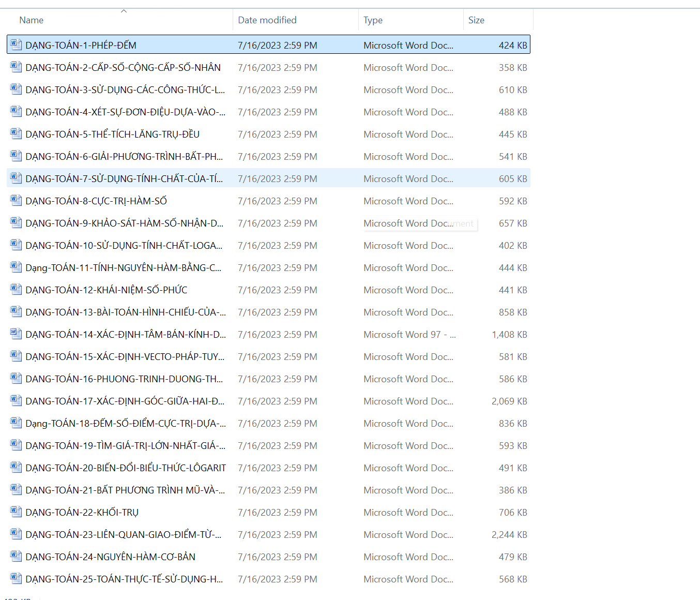Sort files by the Size column header

click(476, 20)
